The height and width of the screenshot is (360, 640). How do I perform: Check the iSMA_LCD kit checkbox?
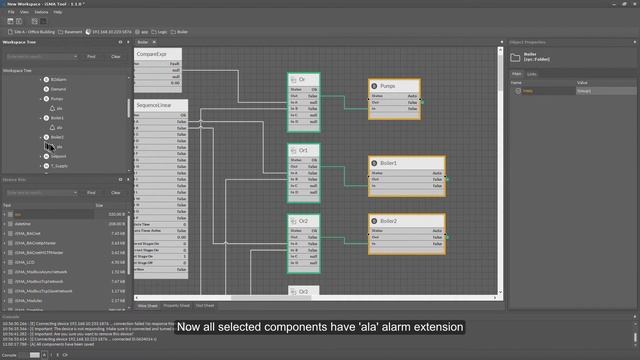tap(10, 262)
